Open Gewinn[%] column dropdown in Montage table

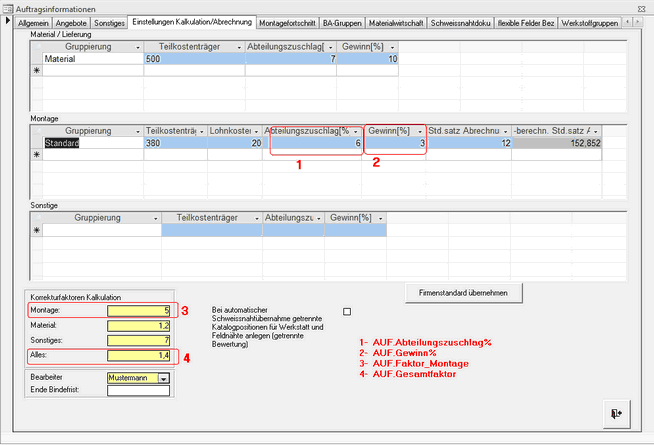tap(420, 131)
